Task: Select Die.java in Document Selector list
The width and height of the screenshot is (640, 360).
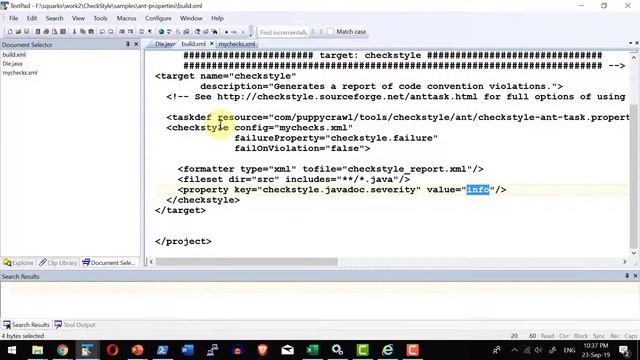Action: [13, 64]
